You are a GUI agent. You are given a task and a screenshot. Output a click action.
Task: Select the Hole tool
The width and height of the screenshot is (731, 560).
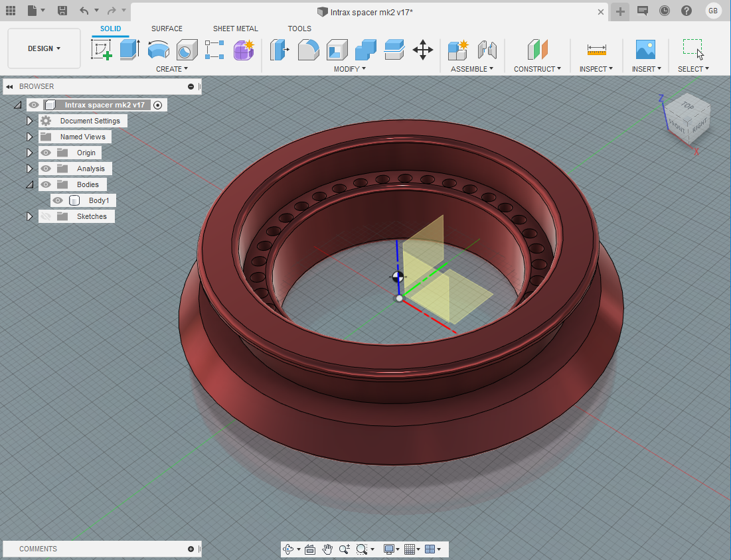point(187,49)
